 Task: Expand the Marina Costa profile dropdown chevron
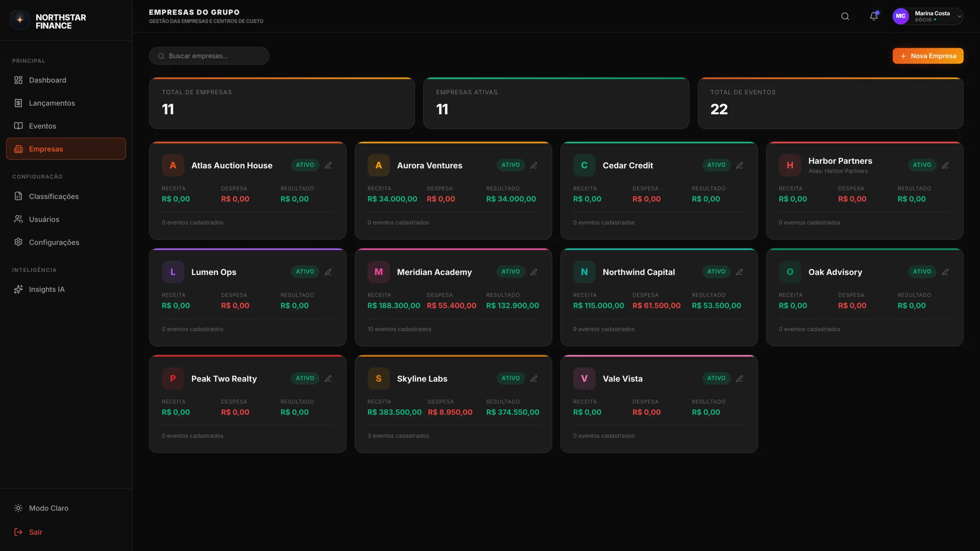tap(959, 16)
